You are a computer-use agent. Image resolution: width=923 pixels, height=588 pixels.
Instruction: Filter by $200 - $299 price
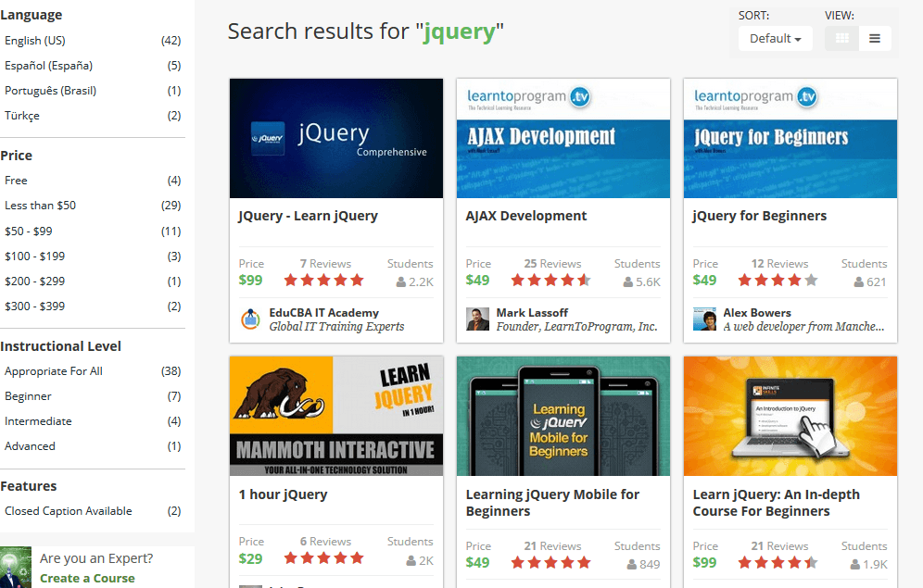pyautogui.click(x=93, y=281)
